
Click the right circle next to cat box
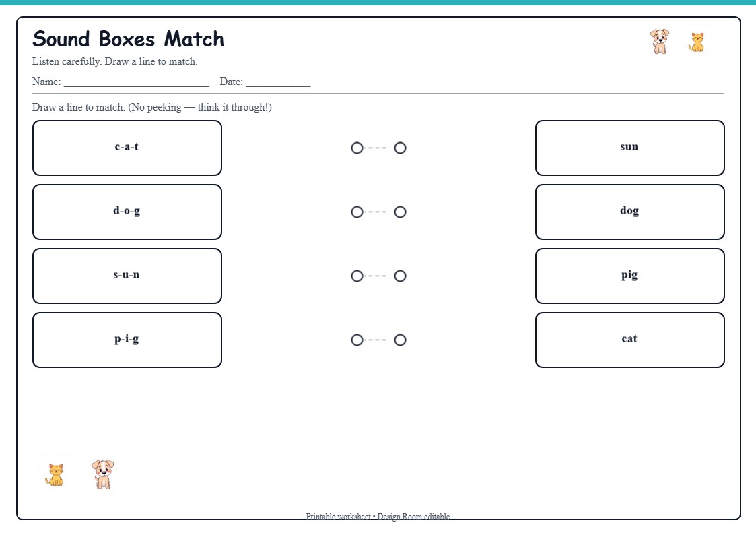pos(400,340)
